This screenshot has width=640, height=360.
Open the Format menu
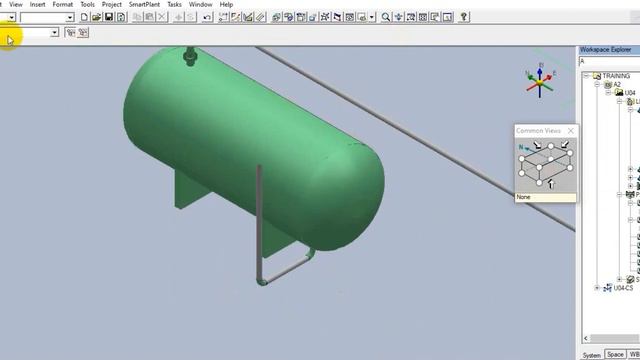[62, 4]
